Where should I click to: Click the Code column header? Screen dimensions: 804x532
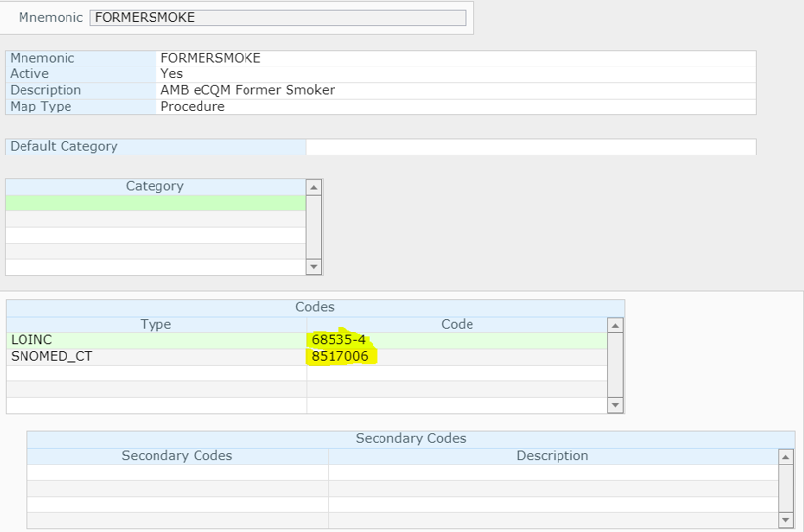click(458, 325)
